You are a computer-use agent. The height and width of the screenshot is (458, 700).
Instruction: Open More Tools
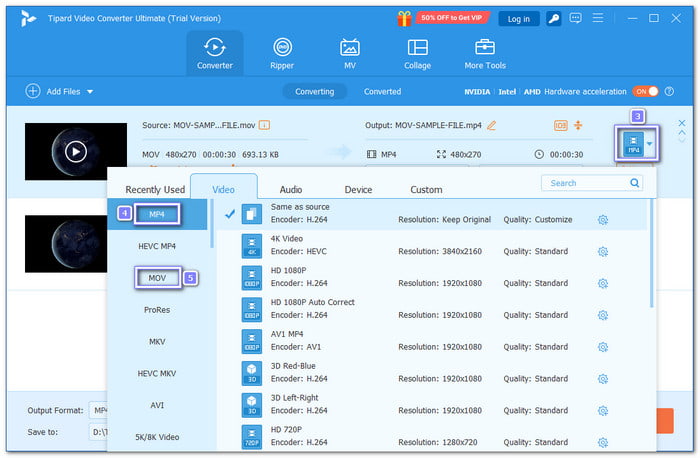[x=485, y=53]
